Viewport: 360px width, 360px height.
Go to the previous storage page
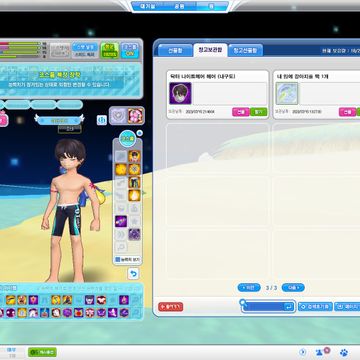tap(249, 287)
